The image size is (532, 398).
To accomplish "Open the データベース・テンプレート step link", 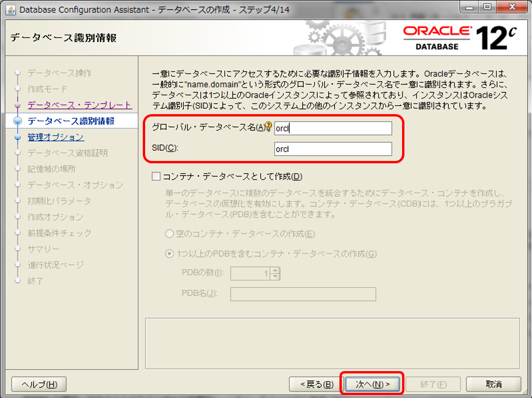I will tap(80, 105).
